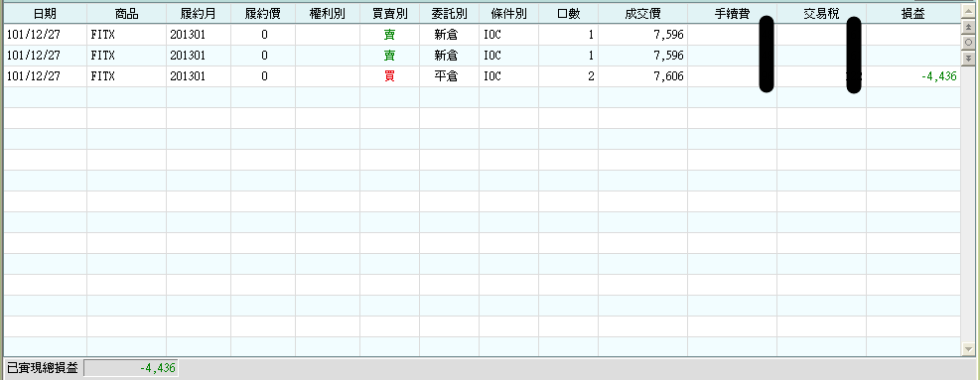Click IOC in the 平倉 row
The width and height of the screenshot is (980, 380).
tap(508, 76)
